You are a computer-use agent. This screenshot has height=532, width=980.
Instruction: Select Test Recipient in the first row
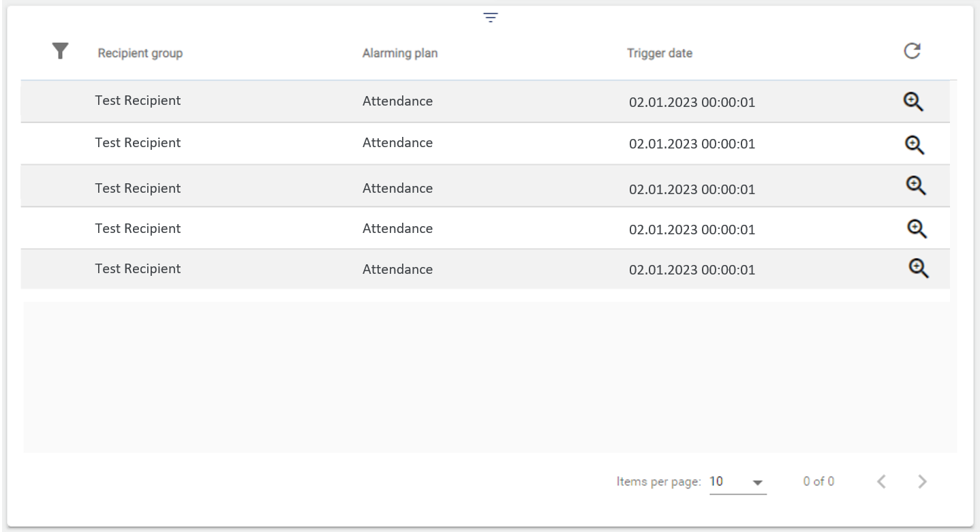[138, 101]
